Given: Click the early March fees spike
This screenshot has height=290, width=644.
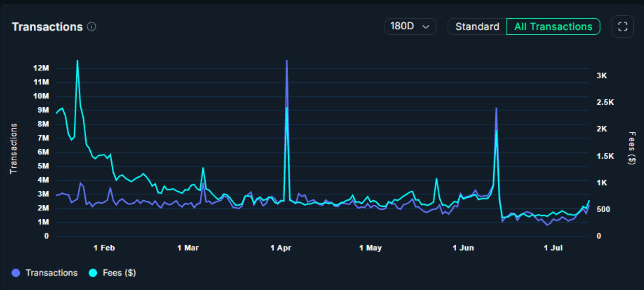Looking at the screenshot, I should [203, 168].
